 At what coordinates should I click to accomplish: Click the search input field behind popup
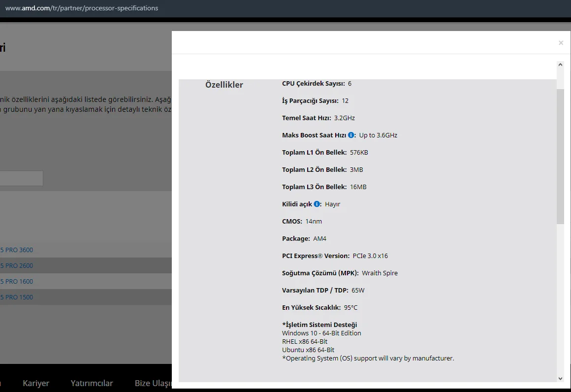(21, 178)
